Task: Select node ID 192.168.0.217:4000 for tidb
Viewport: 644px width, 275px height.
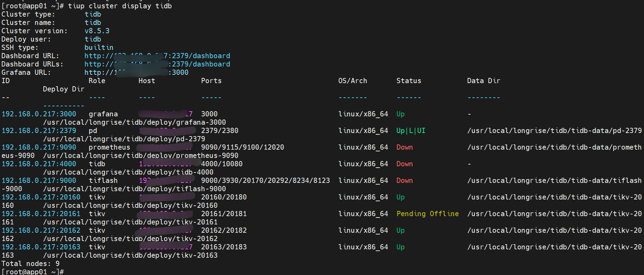Action: pyautogui.click(x=39, y=164)
